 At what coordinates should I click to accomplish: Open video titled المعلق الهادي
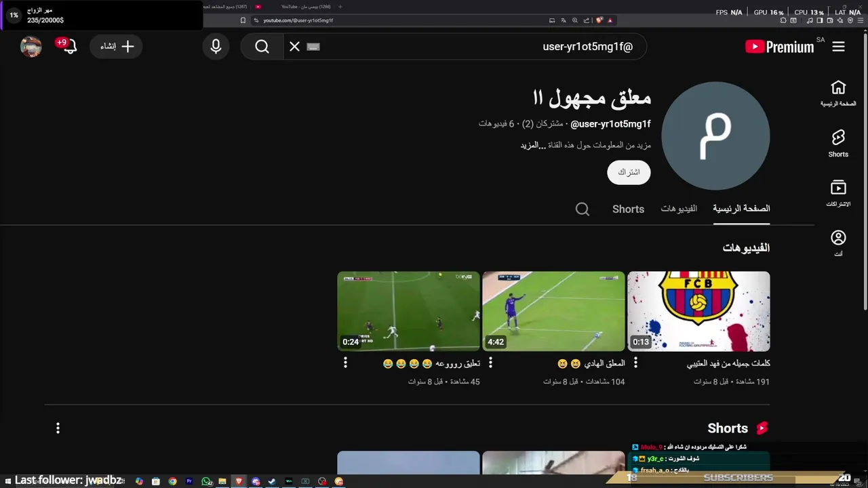pyautogui.click(x=591, y=363)
